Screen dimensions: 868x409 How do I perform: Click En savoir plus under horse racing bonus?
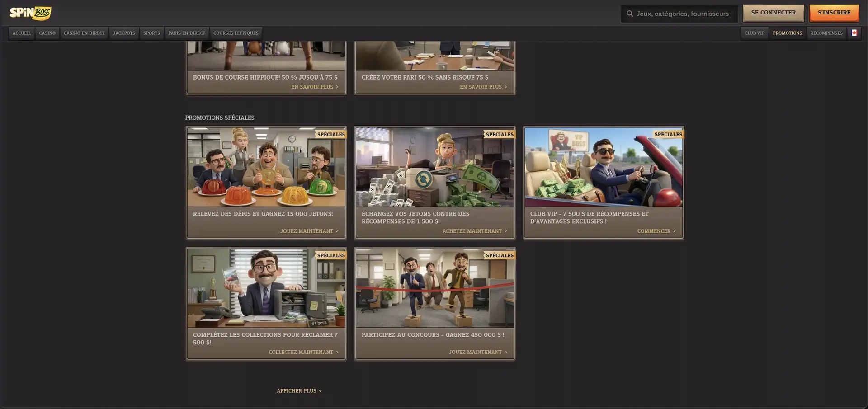[x=315, y=87]
